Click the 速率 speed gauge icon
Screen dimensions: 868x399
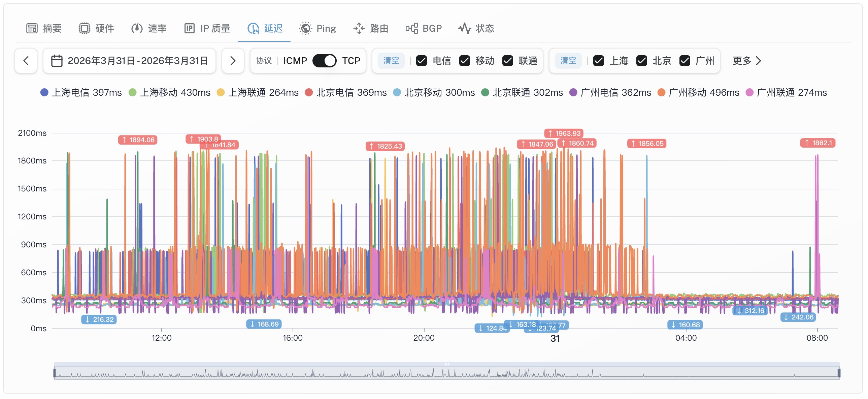point(137,28)
